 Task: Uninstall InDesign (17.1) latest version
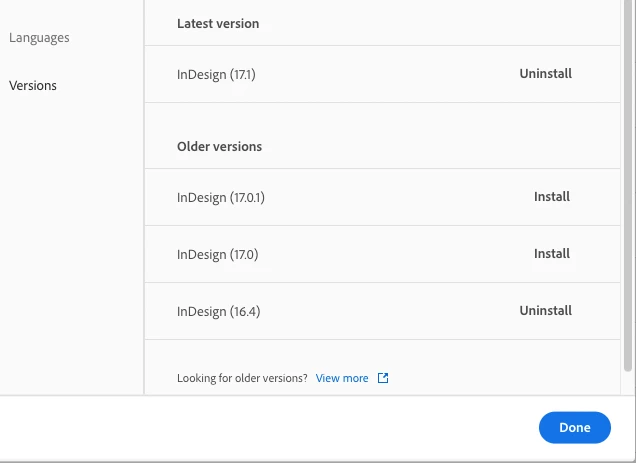(x=546, y=73)
